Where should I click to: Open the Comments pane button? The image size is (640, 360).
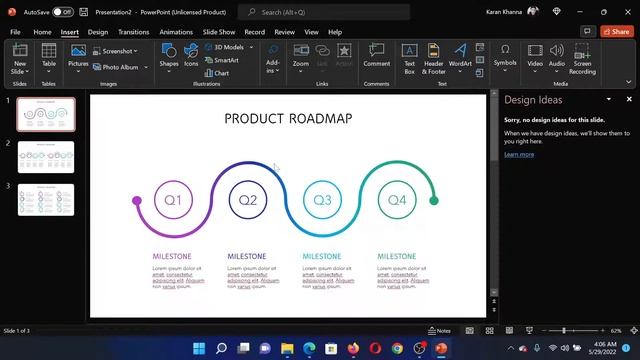click(x=587, y=31)
